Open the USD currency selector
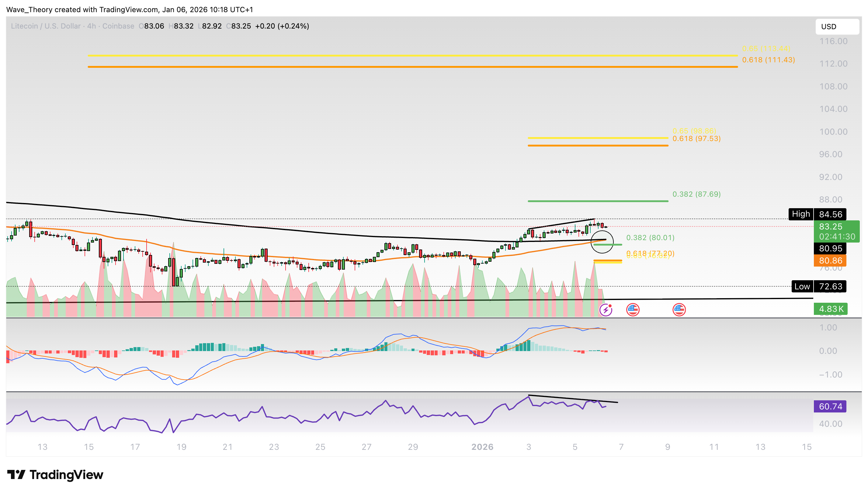Image resolution: width=868 pixels, height=493 pixels. 838,27
